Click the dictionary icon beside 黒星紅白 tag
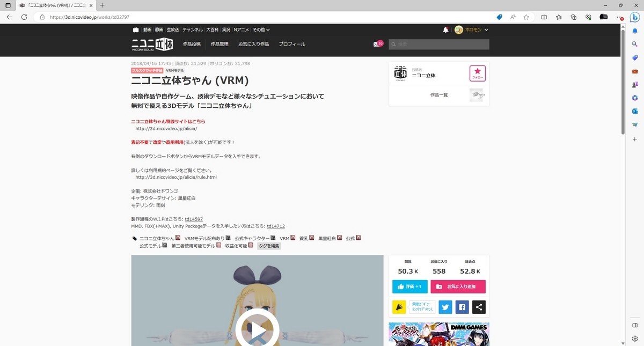 340,238
